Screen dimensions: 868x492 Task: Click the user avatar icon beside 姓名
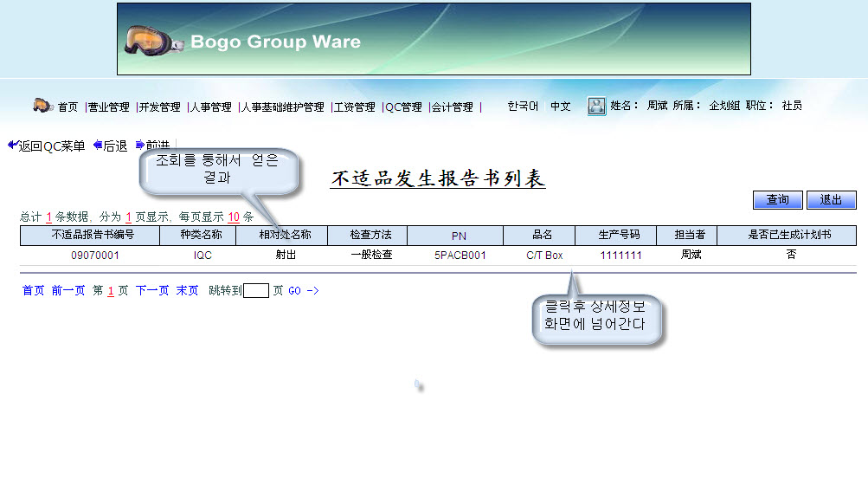pos(596,106)
